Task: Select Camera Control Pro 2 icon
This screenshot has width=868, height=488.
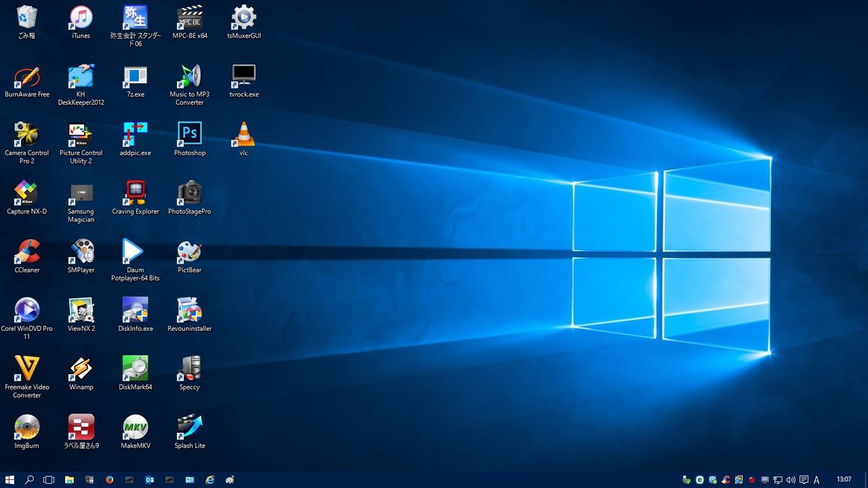Action: [x=27, y=143]
